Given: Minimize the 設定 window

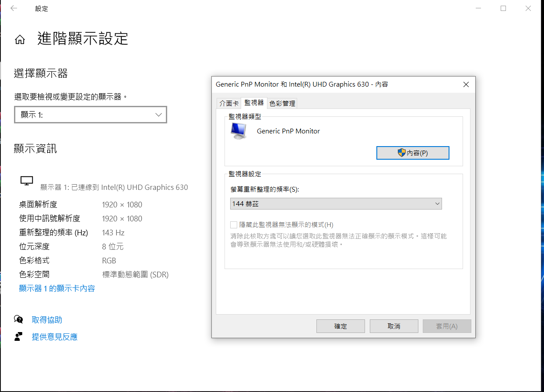Looking at the screenshot, I should (477, 8).
